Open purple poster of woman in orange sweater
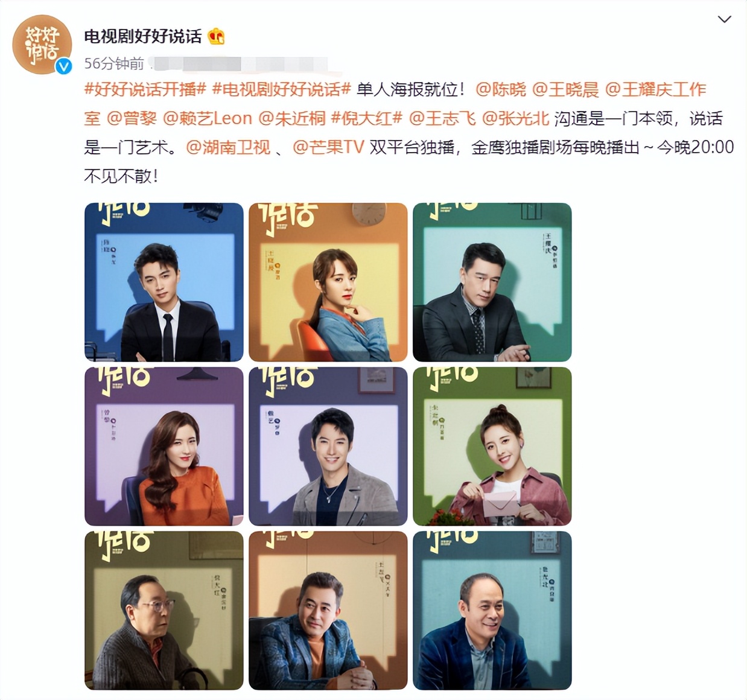The image size is (747, 700). (164, 447)
